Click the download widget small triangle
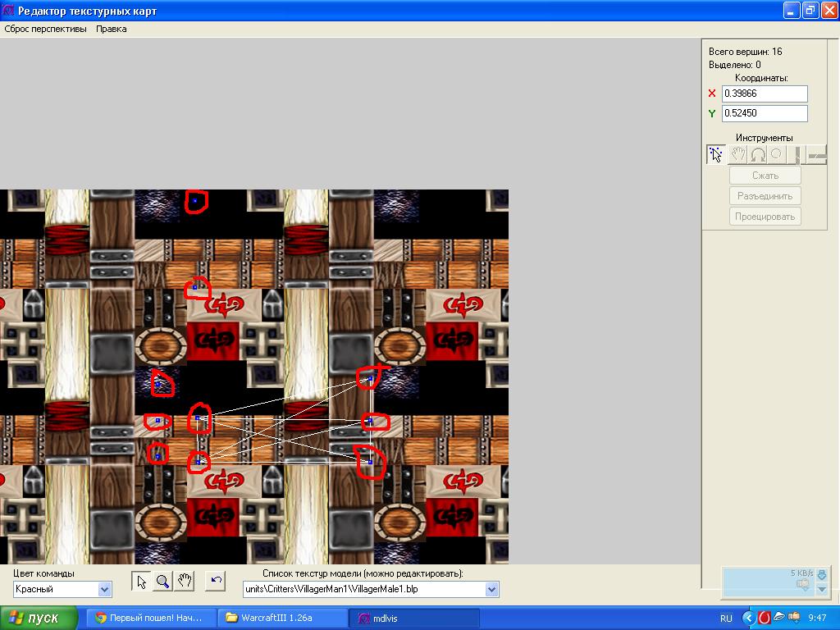 tap(822, 589)
